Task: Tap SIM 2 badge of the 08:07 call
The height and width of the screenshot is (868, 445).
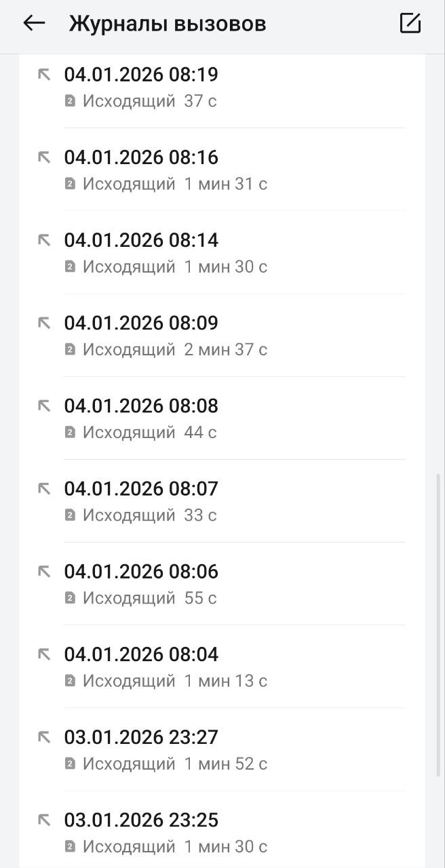Action: [x=69, y=515]
